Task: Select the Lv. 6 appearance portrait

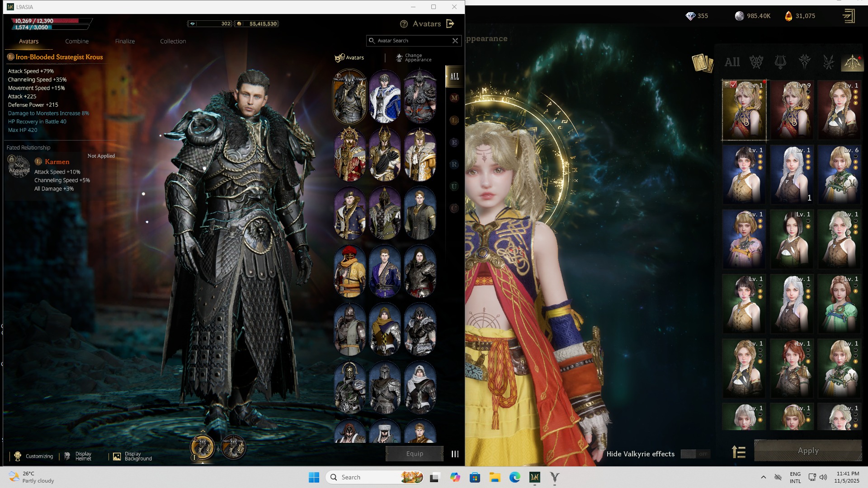Action: [x=840, y=175]
